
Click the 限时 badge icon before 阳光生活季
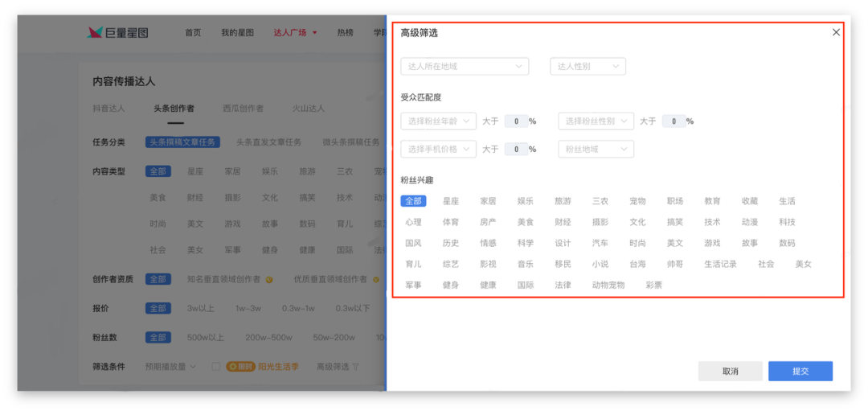240,367
